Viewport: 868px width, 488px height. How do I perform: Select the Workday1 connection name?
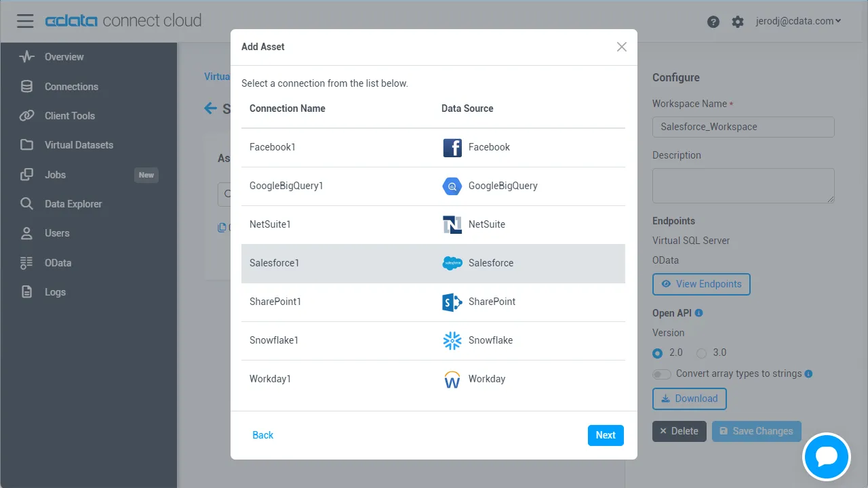point(270,379)
